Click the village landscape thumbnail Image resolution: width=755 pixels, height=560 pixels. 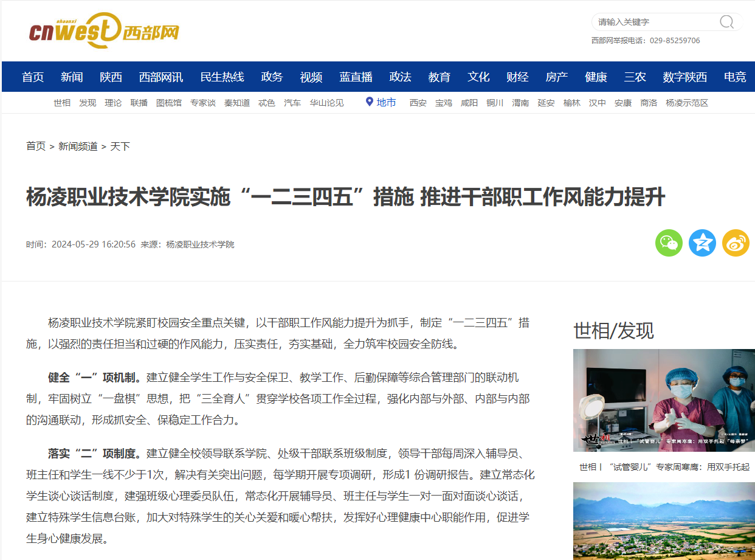click(x=664, y=521)
